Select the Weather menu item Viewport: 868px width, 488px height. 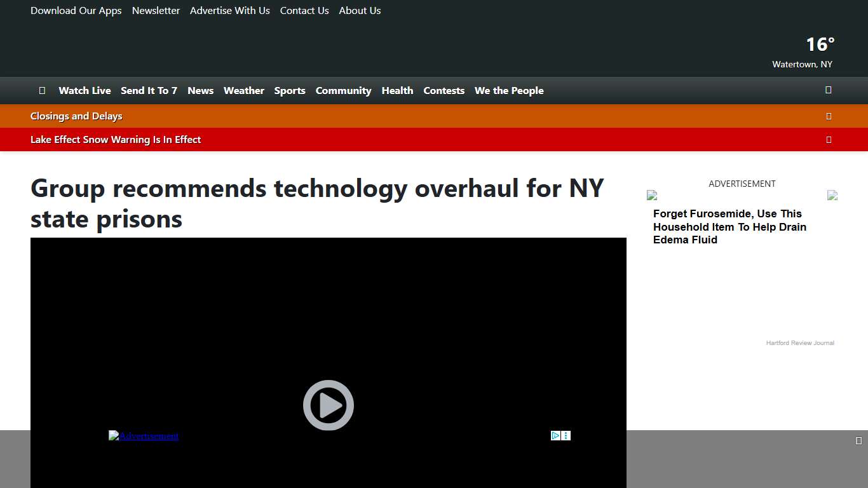(x=243, y=90)
